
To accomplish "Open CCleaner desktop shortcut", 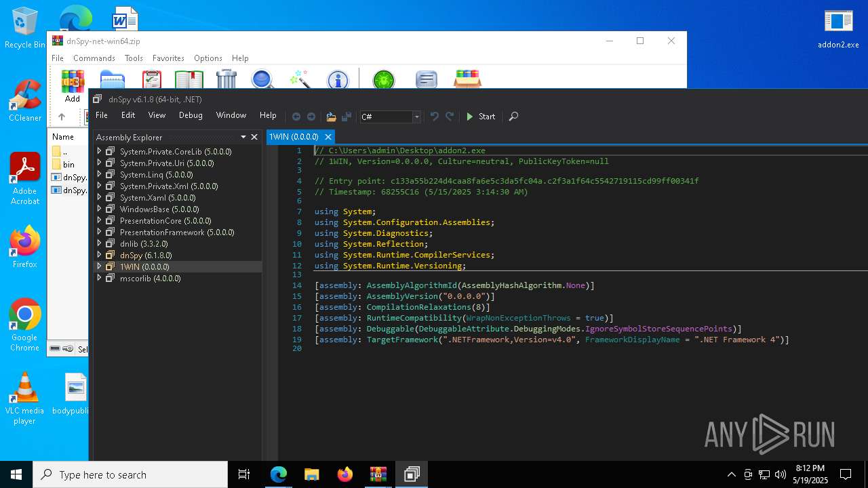I will click(x=25, y=101).
